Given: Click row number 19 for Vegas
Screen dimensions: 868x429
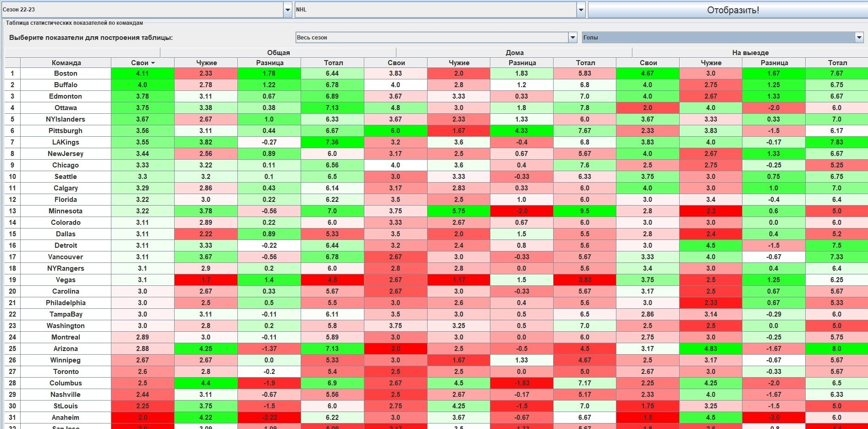Looking at the screenshot, I should click(12, 280).
